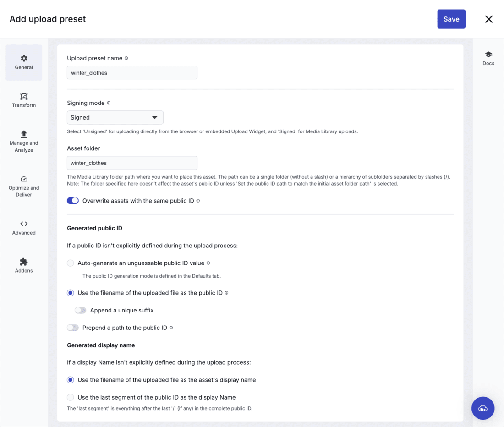Select Auto-generate an unguessable public ID radio
Image resolution: width=504 pixels, height=427 pixels.
71,263
